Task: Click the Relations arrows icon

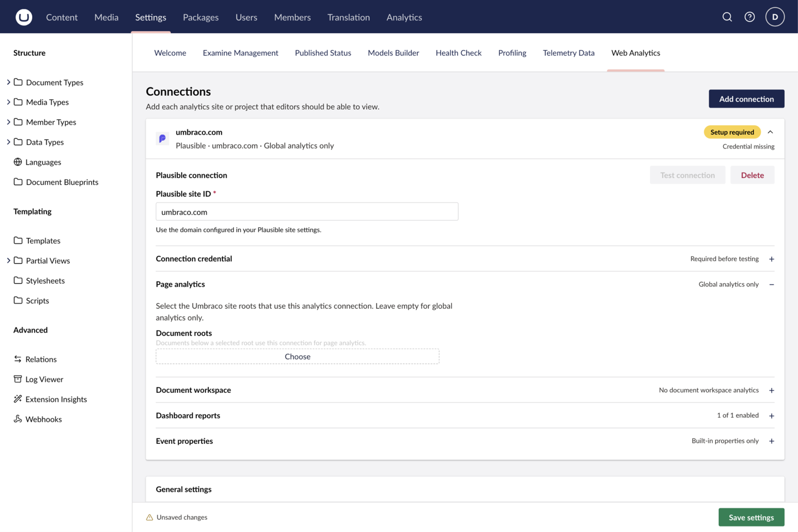Action: [18, 359]
